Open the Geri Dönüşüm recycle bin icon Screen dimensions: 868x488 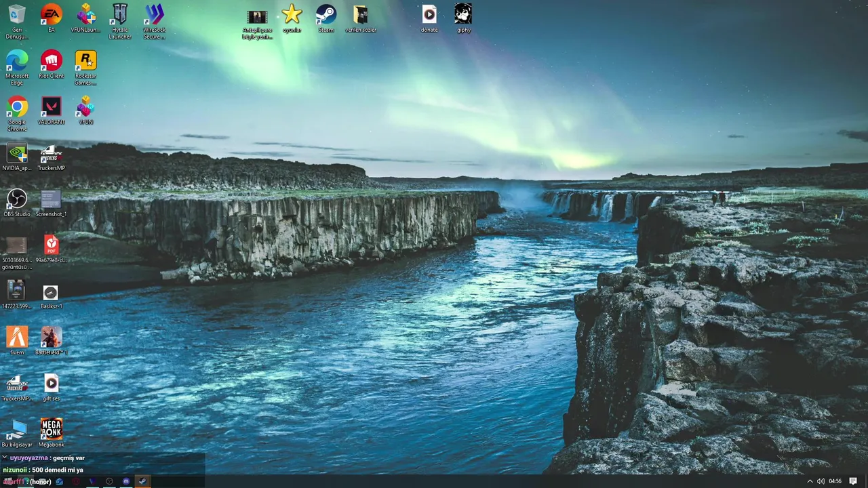click(x=17, y=22)
